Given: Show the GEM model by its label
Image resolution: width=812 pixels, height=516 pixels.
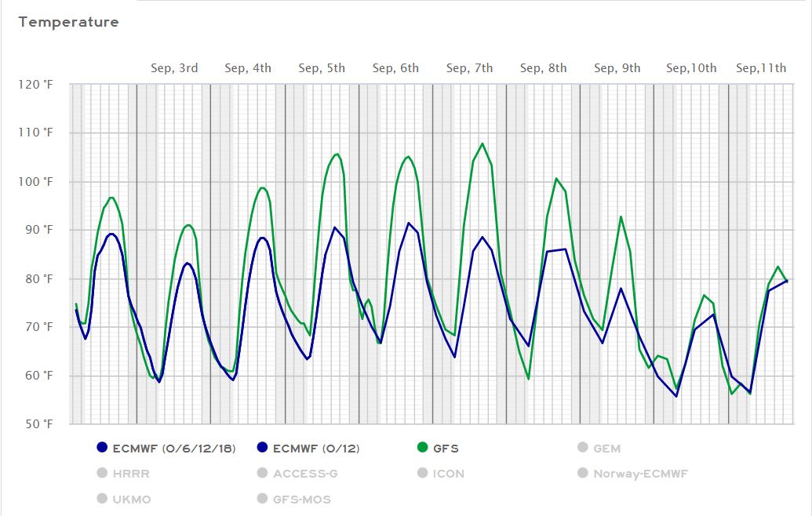Looking at the screenshot, I should [x=606, y=449].
